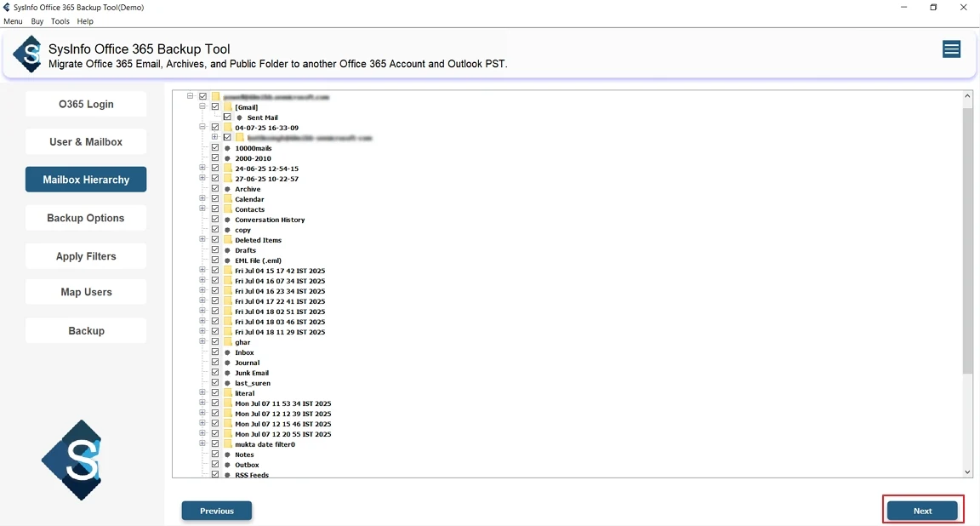The image size is (980, 526).
Task: Toggle the Calendar folder checkbox
Action: [x=215, y=199]
